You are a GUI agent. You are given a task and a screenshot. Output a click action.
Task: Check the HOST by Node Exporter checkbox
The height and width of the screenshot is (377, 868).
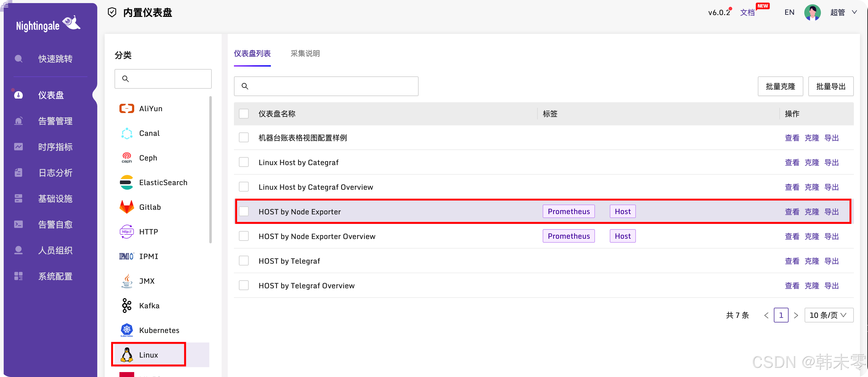(243, 211)
